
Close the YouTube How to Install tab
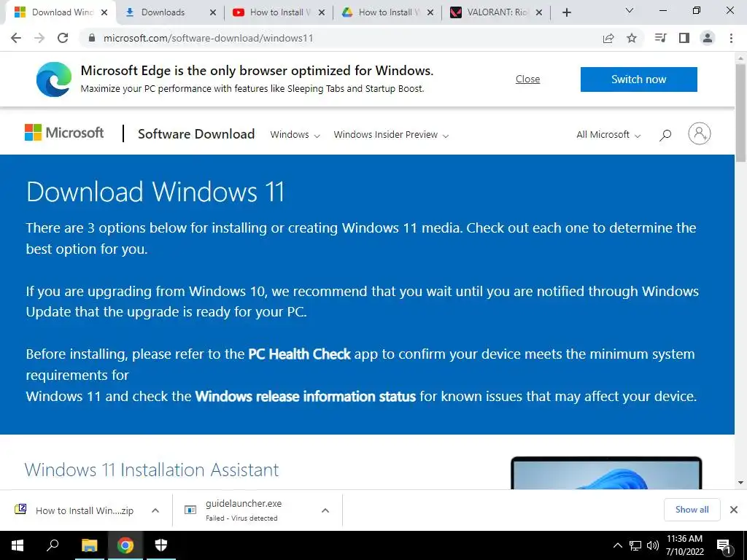click(x=322, y=12)
